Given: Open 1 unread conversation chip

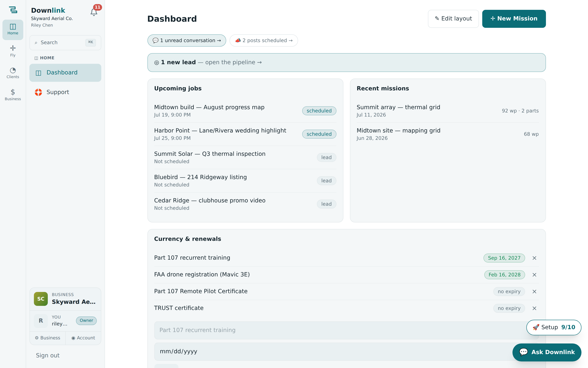Looking at the screenshot, I should tap(187, 40).
